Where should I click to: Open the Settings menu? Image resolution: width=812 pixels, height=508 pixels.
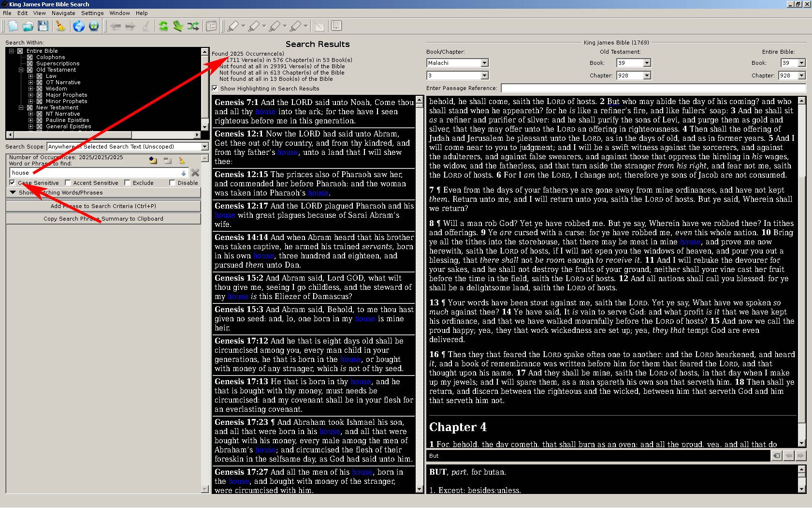(92, 13)
